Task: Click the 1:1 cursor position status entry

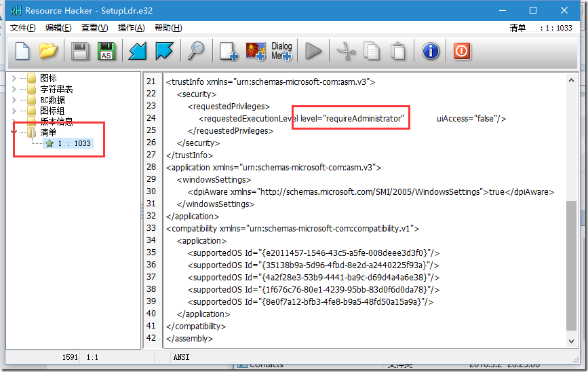Action: point(92,357)
